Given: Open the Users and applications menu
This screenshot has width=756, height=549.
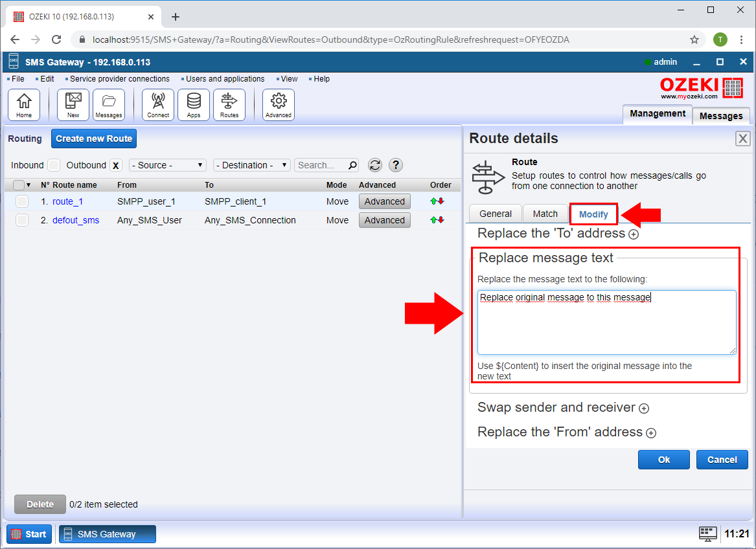Looking at the screenshot, I should tap(225, 79).
